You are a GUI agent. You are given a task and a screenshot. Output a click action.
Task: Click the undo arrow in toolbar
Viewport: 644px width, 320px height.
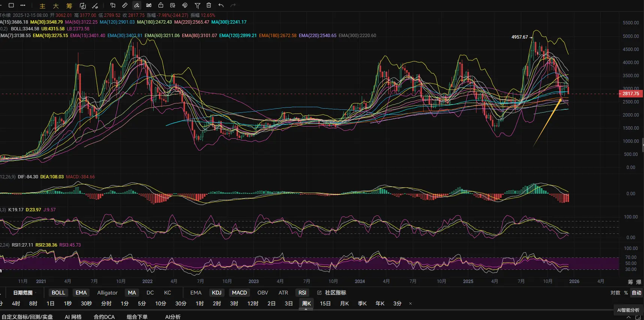coord(221,5)
